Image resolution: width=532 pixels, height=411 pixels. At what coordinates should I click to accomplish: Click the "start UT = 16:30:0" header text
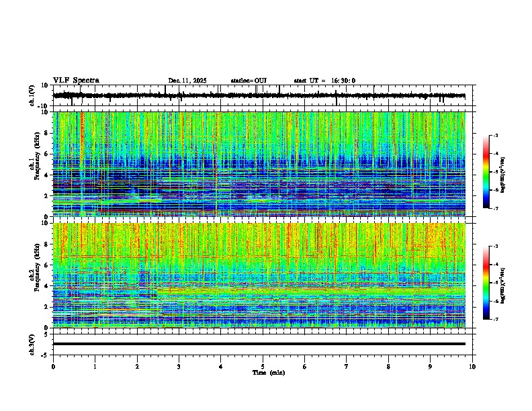click(324, 81)
